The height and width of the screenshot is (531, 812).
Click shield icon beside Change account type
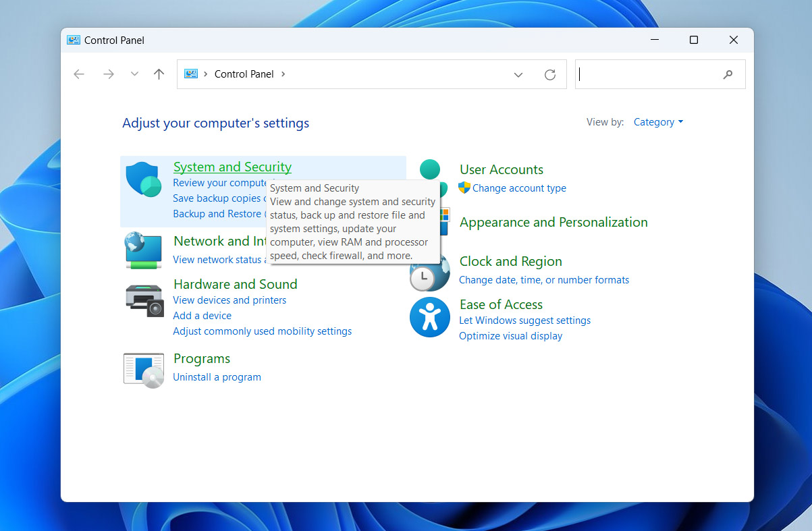pyautogui.click(x=464, y=188)
